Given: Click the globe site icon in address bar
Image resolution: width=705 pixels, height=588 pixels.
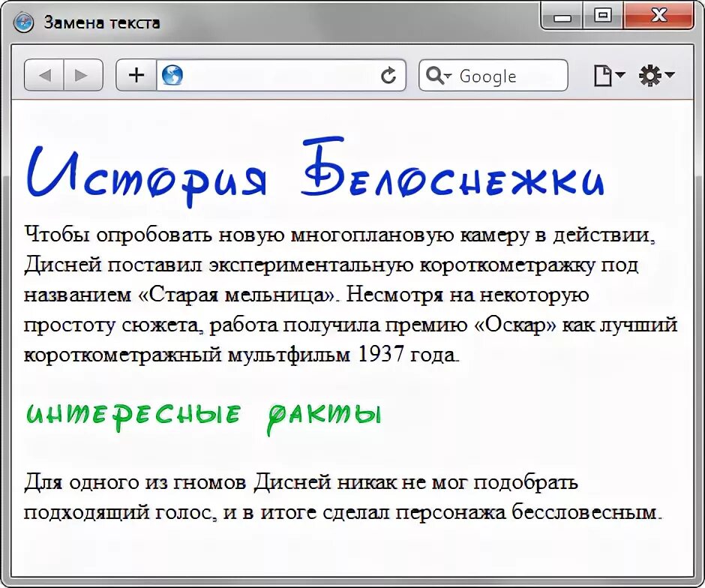Looking at the screenshot, I should (x=172, y=75).
